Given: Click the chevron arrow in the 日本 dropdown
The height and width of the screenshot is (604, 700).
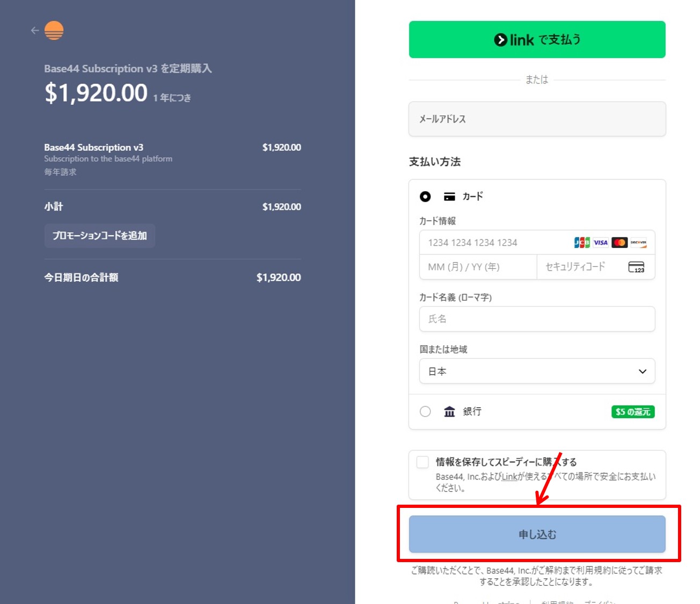Looking at the screenshot, I should (x=643, y=372).
